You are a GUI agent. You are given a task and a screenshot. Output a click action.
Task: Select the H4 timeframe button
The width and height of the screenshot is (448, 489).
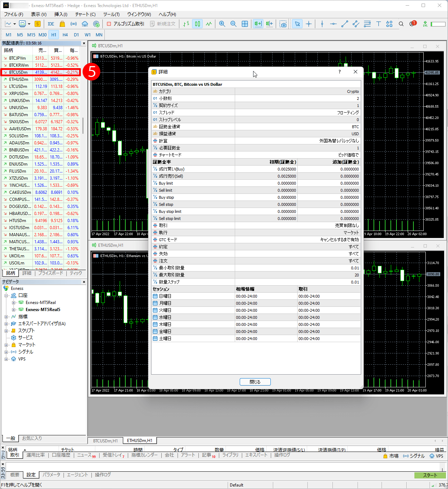pyautogui.click(x=65, y=35)
